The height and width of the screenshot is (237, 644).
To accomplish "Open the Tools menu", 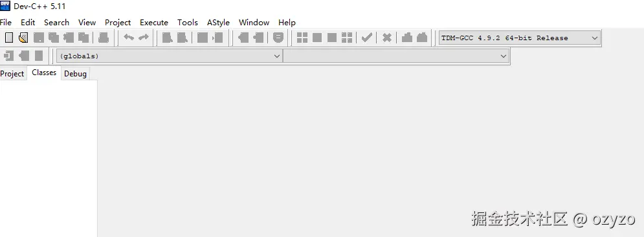I will coord(188,22).
